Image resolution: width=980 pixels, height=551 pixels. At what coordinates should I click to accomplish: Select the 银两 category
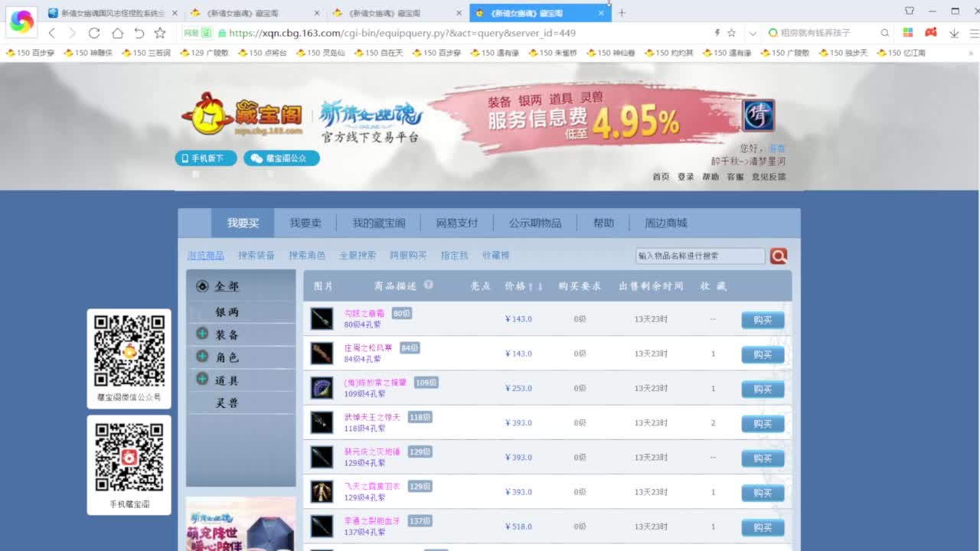tap(227, 312)
